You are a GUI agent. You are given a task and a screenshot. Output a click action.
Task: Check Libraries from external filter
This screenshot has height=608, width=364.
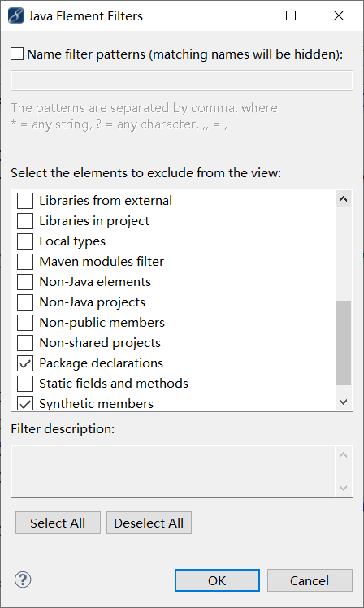coord(25,201)
